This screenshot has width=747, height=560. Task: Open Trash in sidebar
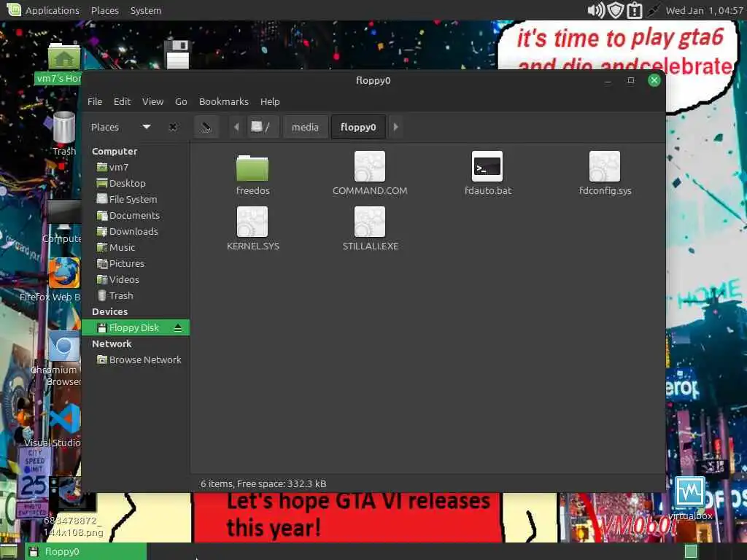[136, 296]
